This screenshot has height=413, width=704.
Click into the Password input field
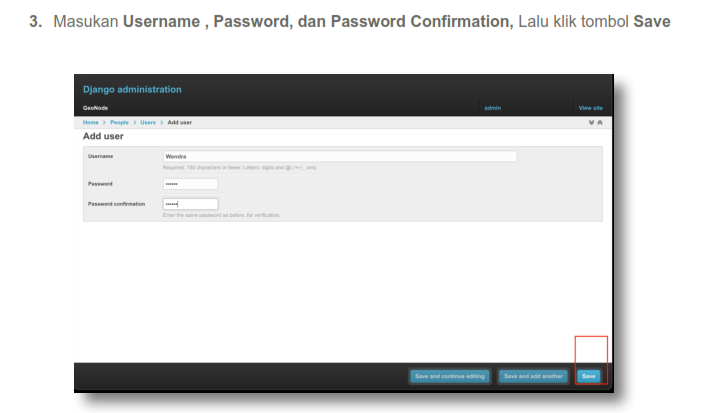[x=190, y=184]
